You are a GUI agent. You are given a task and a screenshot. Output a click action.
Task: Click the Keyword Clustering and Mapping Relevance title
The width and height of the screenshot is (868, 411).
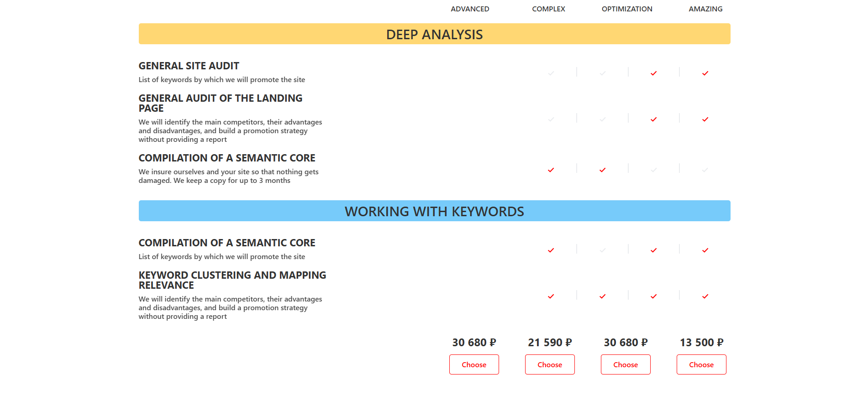232,280
